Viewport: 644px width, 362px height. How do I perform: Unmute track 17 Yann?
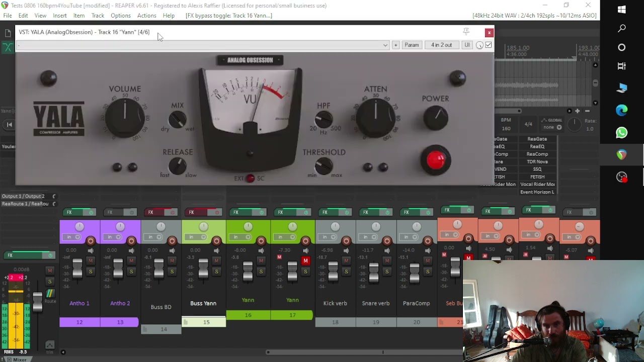(x=305, y=260)
